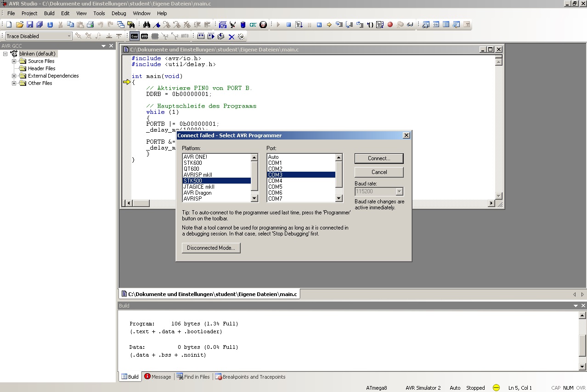Click the Disconnected Mode... button

click(211, 248)
